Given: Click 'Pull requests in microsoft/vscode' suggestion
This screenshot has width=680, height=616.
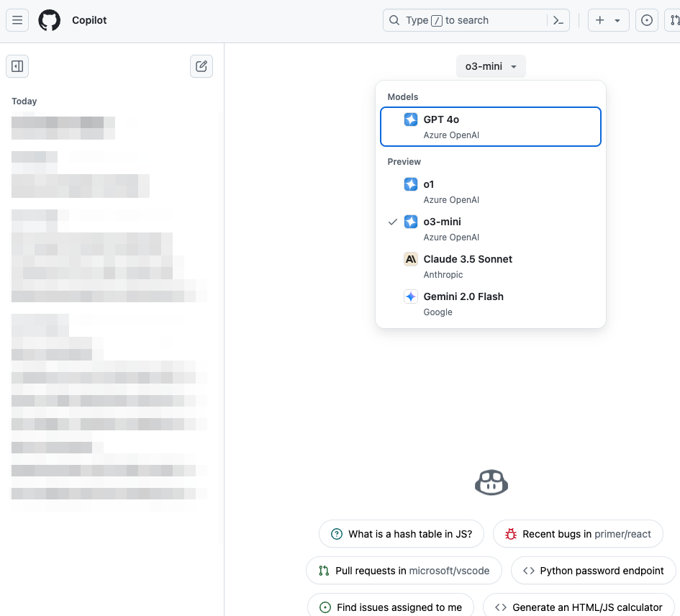Looking at the screenshot, I should [404, 571].
